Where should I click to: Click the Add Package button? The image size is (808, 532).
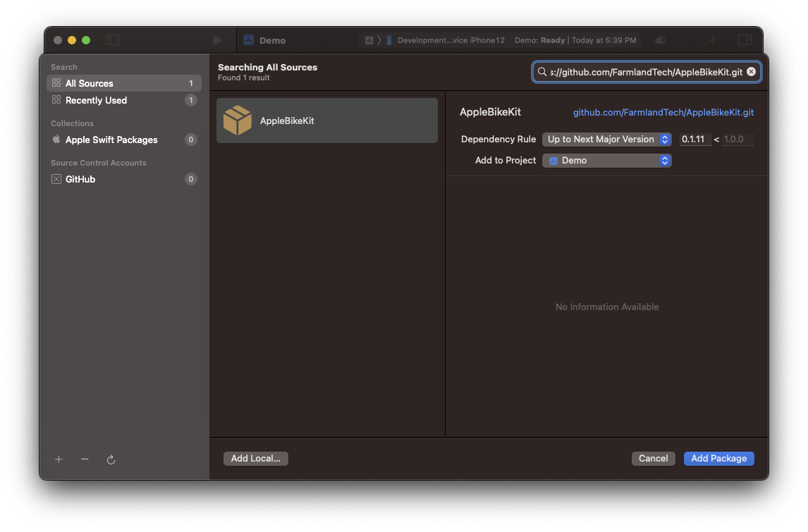tap(718, 458)
